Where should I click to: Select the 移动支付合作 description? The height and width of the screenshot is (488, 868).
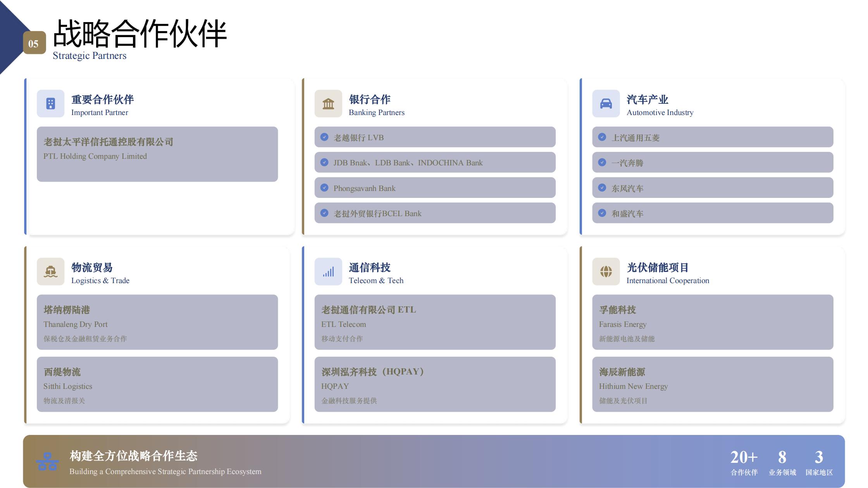(x=342, y=339)
